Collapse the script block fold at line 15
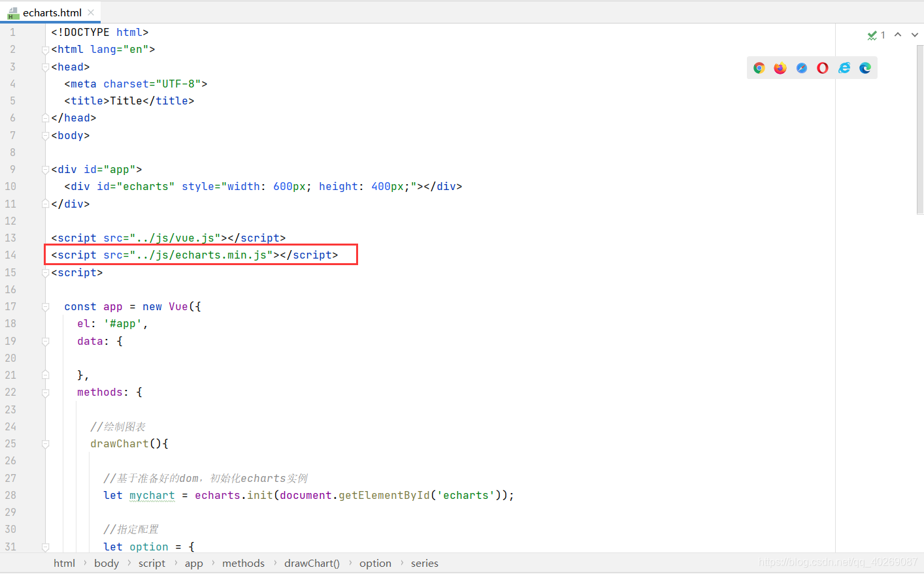 pyautogui.click(x=45, y=273)
